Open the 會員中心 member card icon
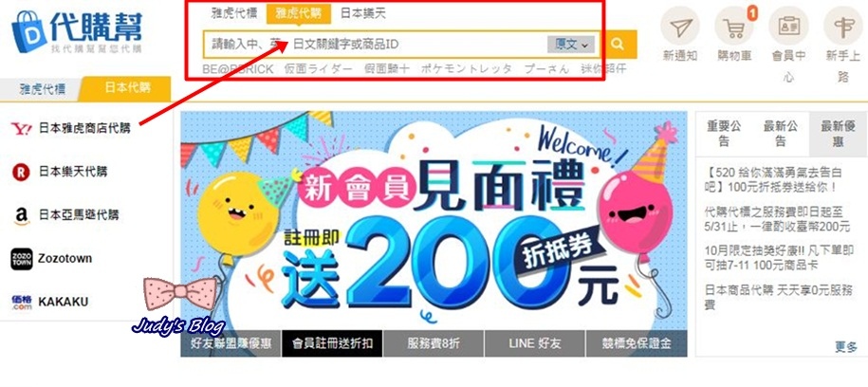Image resolution: width=868 pixels, height=387 pixels. pyautogui.click(x=788, y=27)
